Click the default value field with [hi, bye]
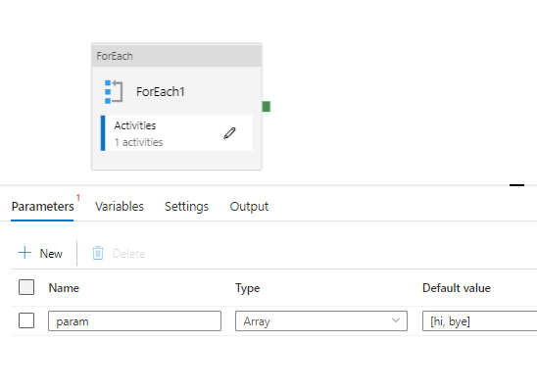537x392 pixels. click(x=480, y=321)
